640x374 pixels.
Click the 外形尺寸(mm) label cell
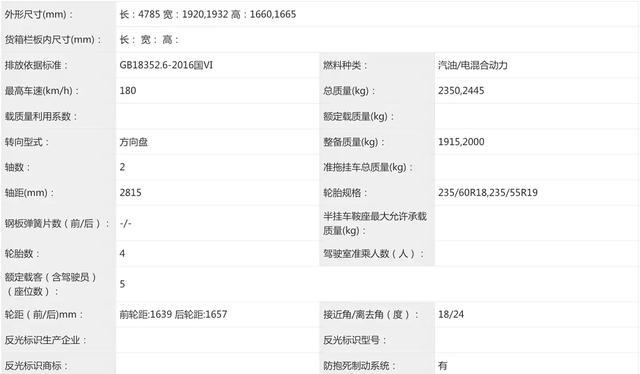(x=58, y=14)
